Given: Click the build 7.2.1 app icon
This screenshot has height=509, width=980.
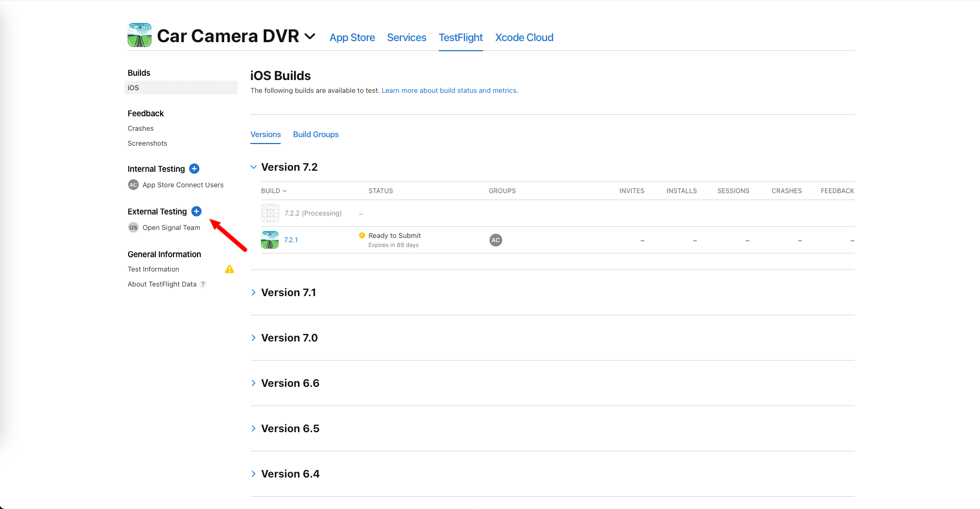Looking at the screenshot, I should 270,240.
